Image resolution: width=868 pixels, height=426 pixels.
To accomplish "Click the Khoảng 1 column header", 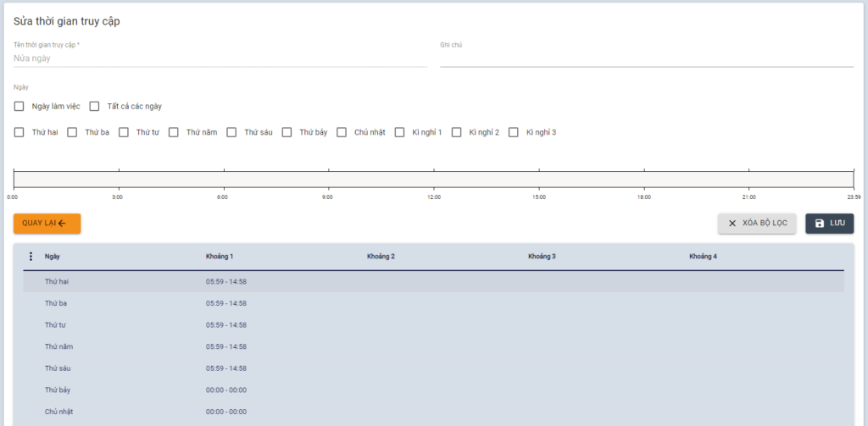I will (220, 257).
